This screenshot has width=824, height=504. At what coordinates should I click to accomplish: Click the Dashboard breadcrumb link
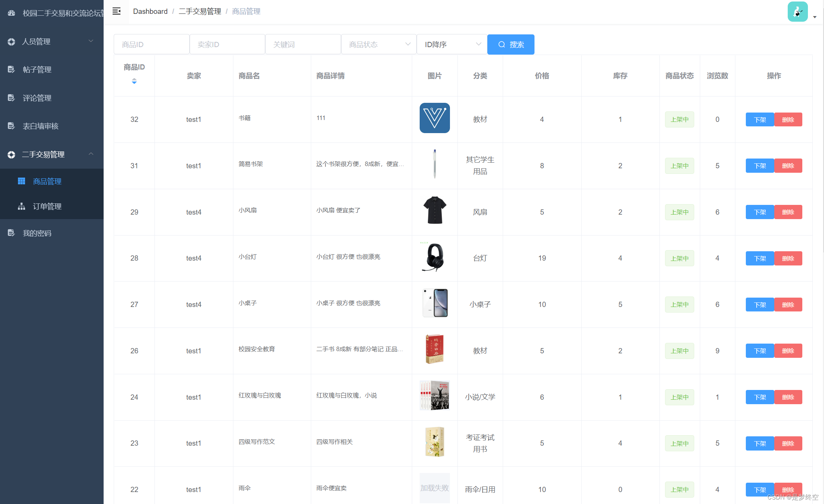[x=150, y=11]
